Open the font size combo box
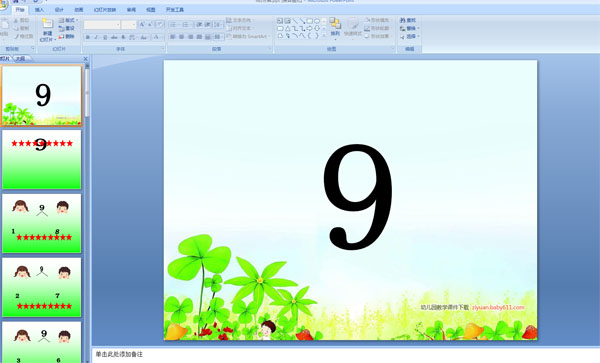This screenshot has height=363, width=600. coord(129,25)
